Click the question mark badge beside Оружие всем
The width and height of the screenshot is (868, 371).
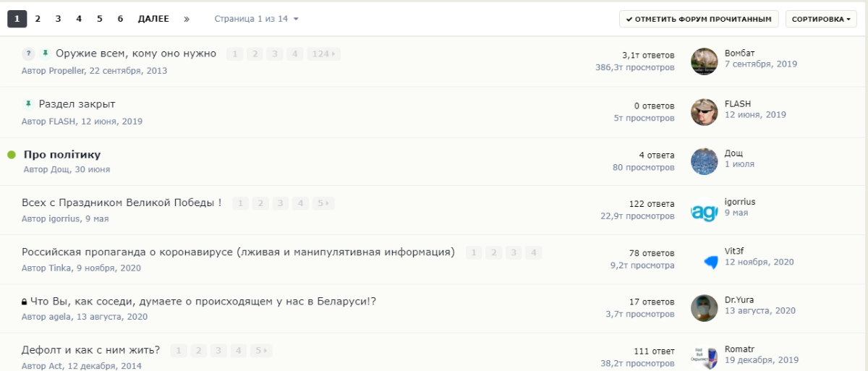tap(28, 54)
